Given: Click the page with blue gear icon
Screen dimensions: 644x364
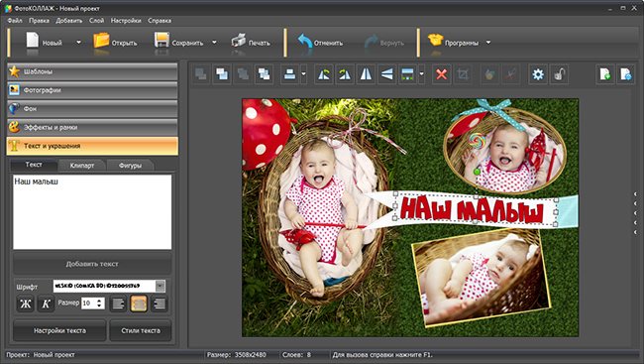Looking at the screenshot, I should point(626,74).
